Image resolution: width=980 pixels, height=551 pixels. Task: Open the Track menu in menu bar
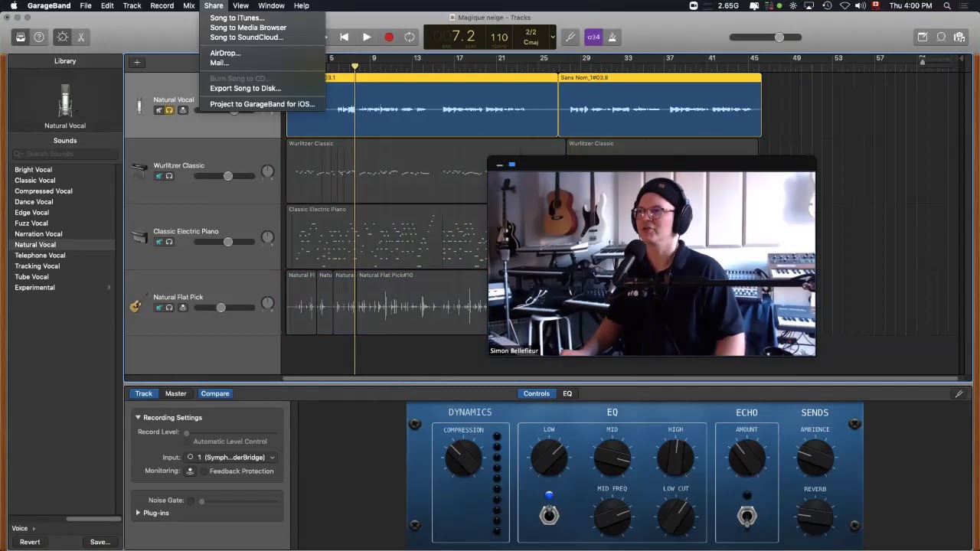click(x=132, y=5)
